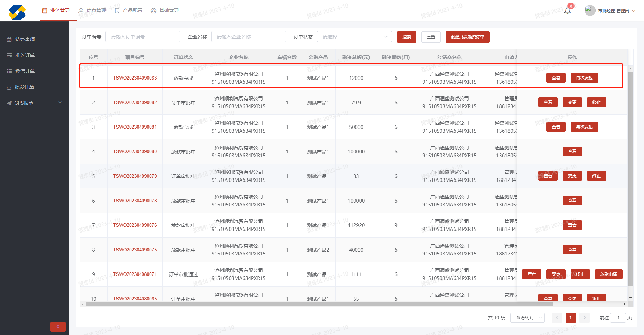Image resolution: width=644 pixels, height=335 pixels.
Task: Focus the 订单编号 input field
Action: [x=143, y=37]
